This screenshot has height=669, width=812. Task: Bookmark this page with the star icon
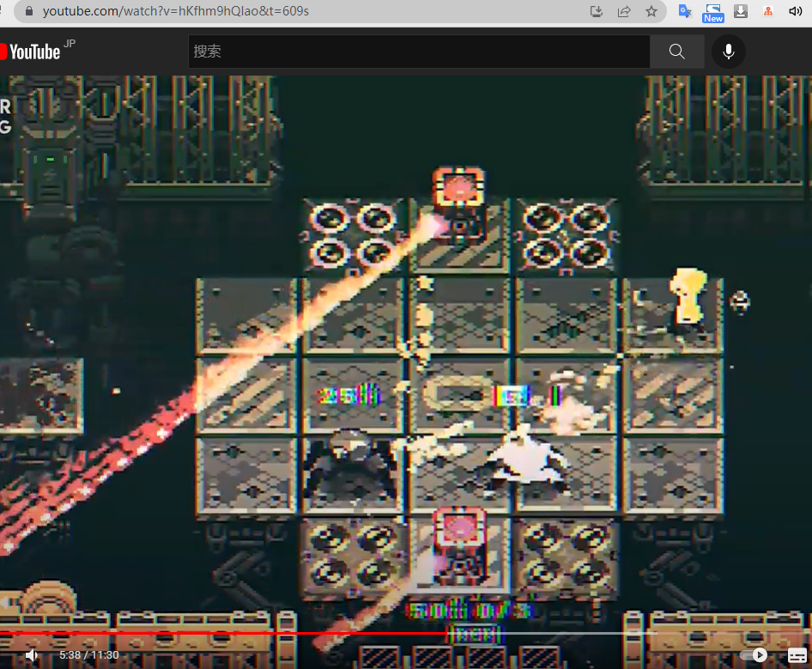[x=651, y=11]
